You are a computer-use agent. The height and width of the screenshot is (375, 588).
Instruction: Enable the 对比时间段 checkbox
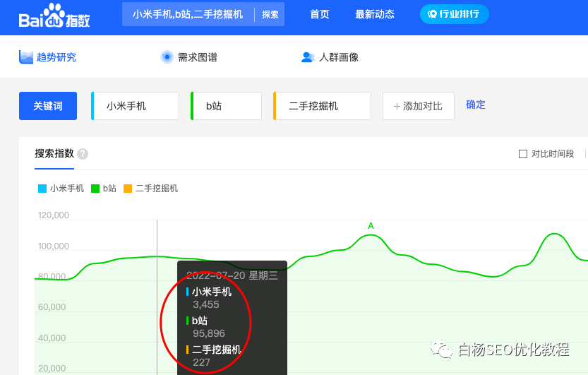[x=523, y=154]
